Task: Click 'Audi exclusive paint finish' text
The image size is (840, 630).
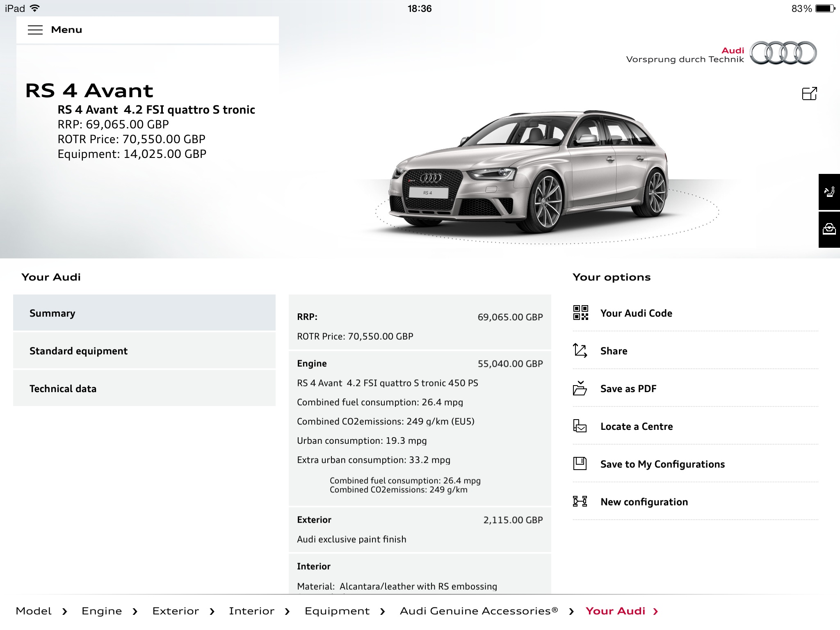Action: (352, 539)
